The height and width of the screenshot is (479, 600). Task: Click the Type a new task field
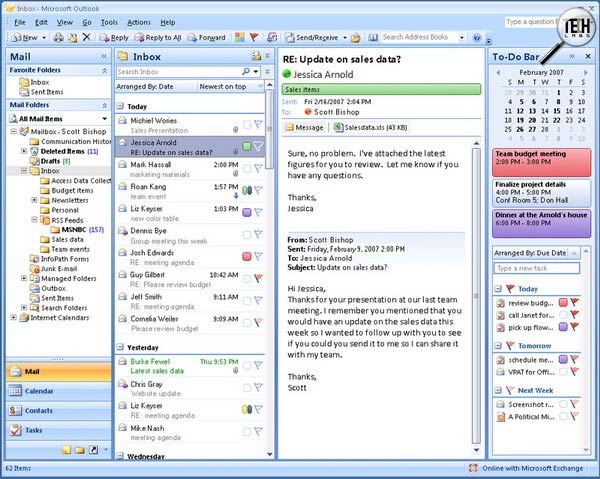537,268
